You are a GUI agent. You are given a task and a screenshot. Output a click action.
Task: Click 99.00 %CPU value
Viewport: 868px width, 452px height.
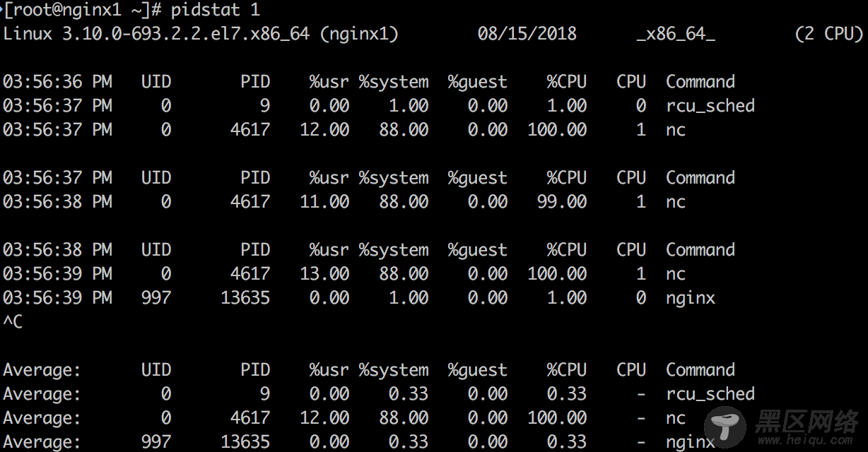click(562, 202)
